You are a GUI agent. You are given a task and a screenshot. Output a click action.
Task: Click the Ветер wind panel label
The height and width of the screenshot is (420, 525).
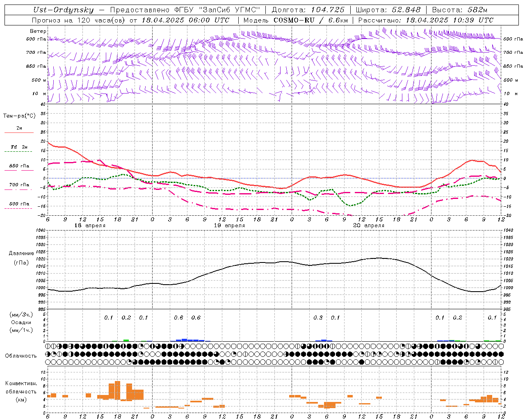[38, 31]
